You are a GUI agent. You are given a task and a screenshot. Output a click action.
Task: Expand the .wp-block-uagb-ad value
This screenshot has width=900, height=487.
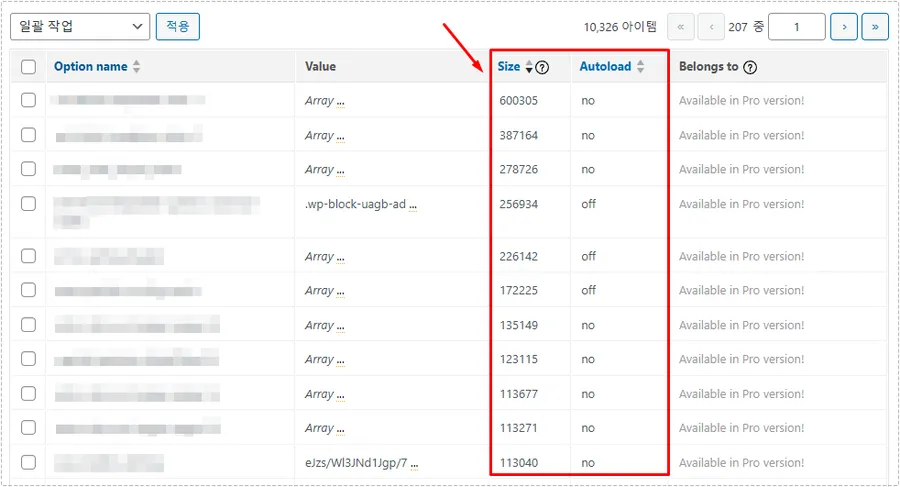coord(413,206)
